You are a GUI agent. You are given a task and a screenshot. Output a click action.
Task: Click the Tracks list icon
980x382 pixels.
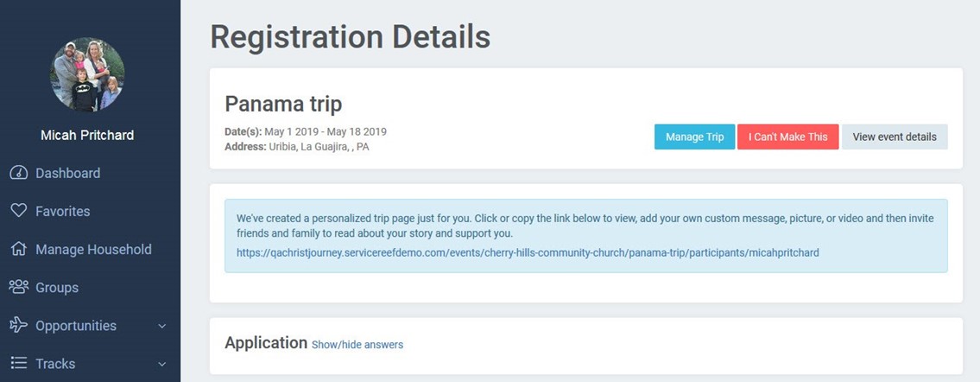tap(18, 363)
